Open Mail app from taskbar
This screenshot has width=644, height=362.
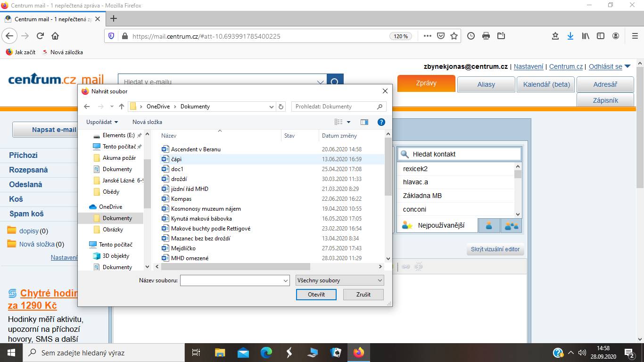(243, 352)
